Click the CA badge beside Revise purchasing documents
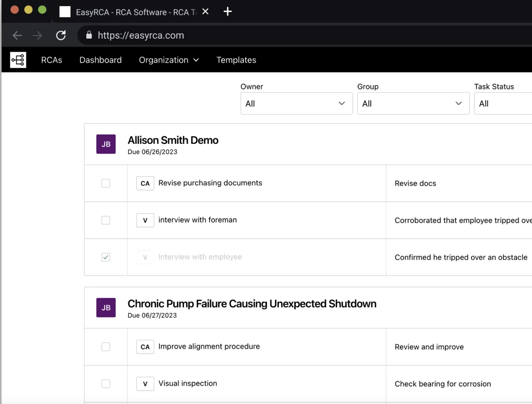The width and height of the screenshot is (532, 404). [x=145, y=183]
